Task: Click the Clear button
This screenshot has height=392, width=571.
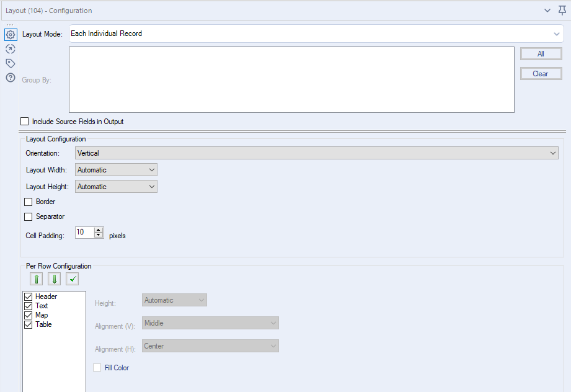Action: (x=541, y=74)
